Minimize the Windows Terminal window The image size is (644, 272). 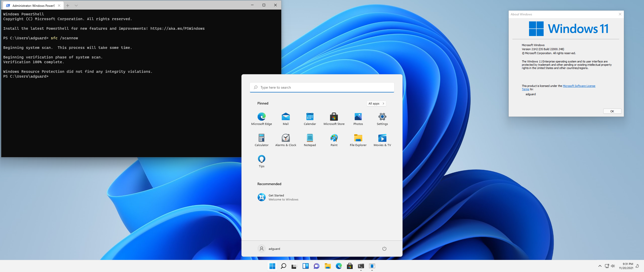click(x=252, y=5)
